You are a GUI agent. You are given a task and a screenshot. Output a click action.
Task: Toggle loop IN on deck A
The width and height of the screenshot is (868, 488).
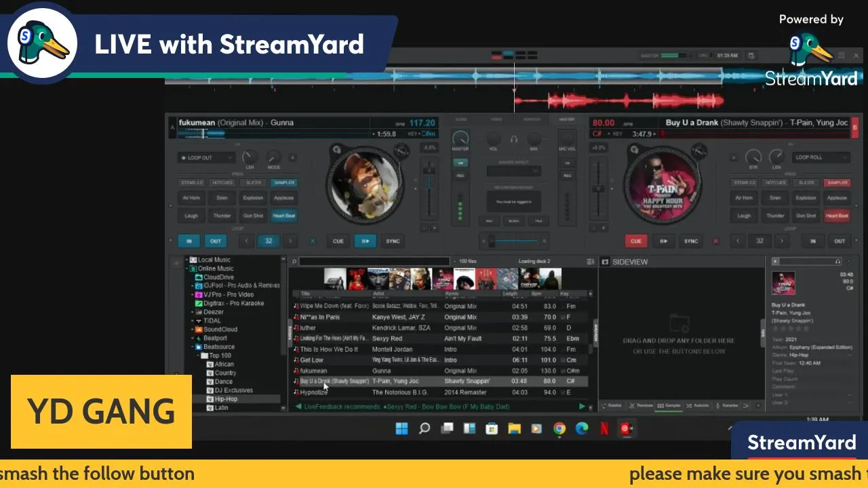tap(189, 241)
